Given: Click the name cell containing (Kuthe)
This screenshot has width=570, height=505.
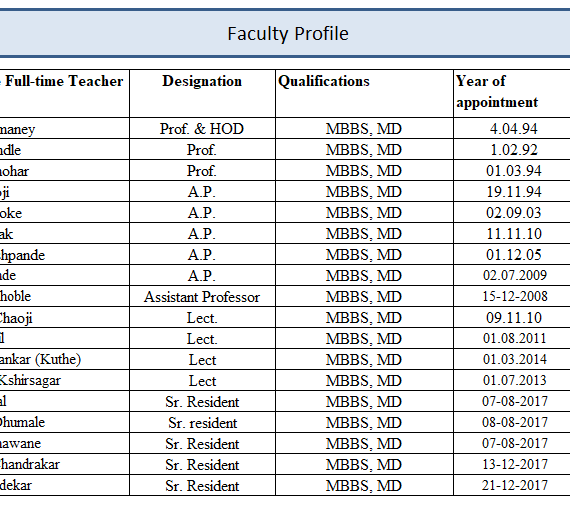Looking at the screenshot, I should point(64,360).
